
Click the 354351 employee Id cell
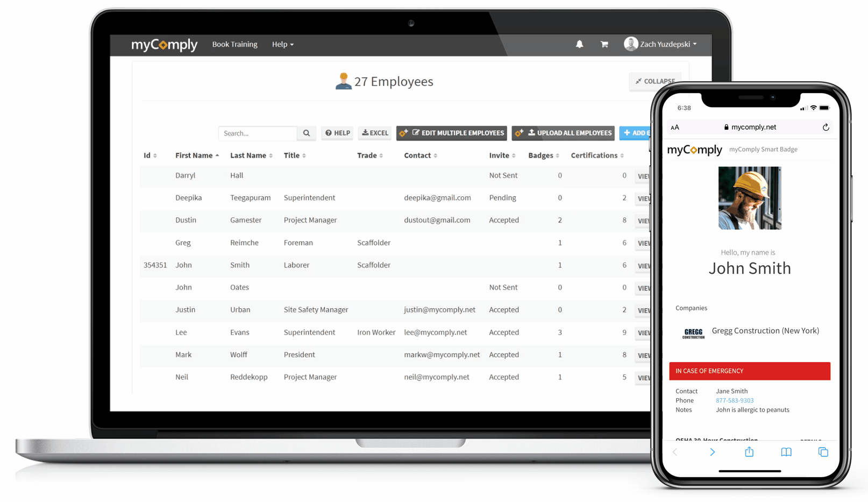[x=155, y=265]
